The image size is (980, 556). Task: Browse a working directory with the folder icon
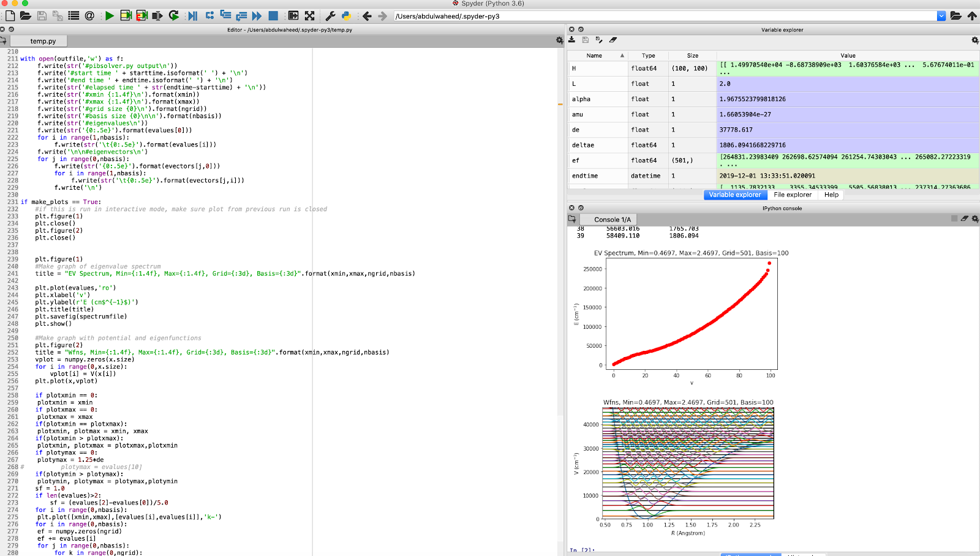(x=957, y=15)
